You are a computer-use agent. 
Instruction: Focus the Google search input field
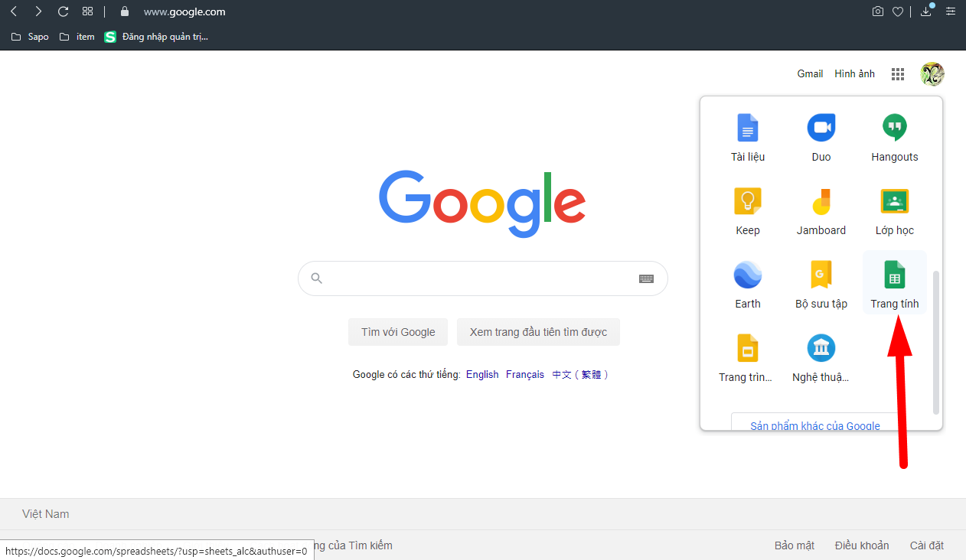tap(483, 278)
